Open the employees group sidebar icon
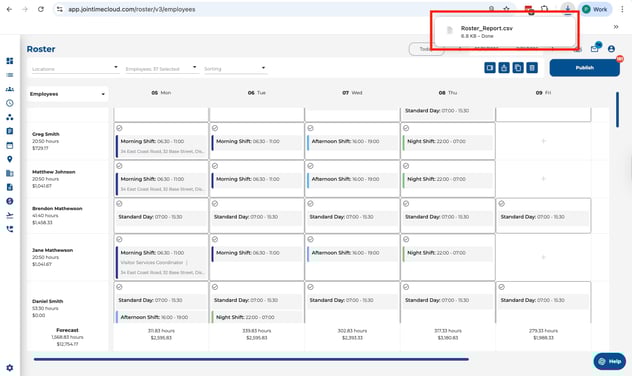This screenshot has height=376, width=632. coord(10,89)
